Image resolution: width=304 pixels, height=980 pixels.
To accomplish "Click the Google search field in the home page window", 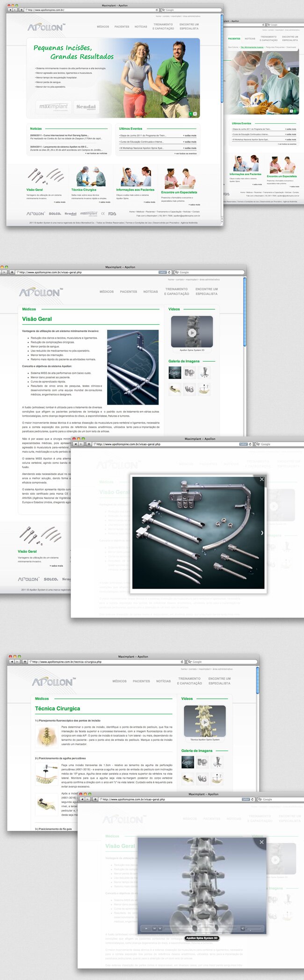I will (191, 10).
